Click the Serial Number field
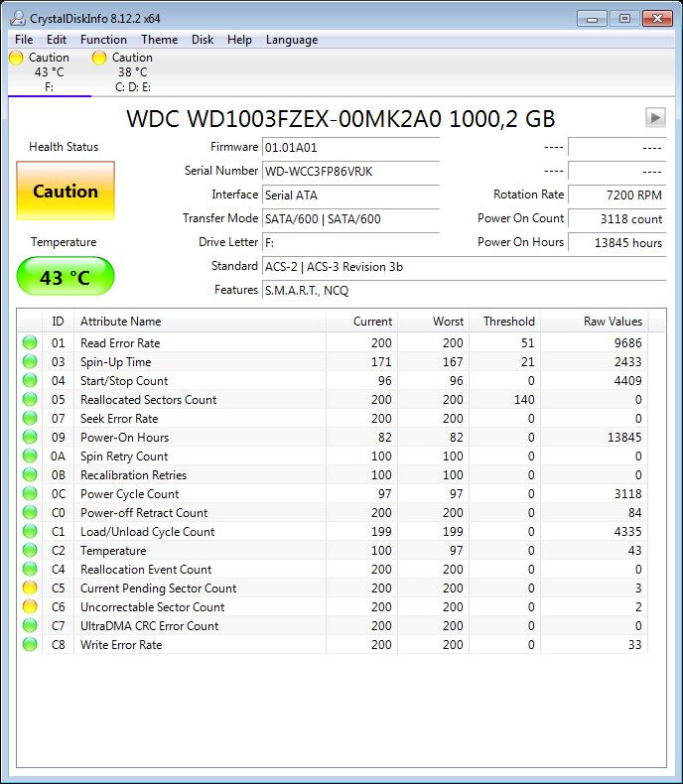683x784 pixels. click(x=350, y=171)
